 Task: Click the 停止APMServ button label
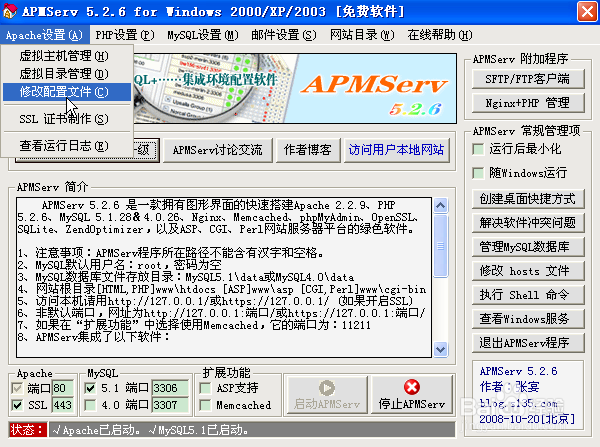[412, 404]
